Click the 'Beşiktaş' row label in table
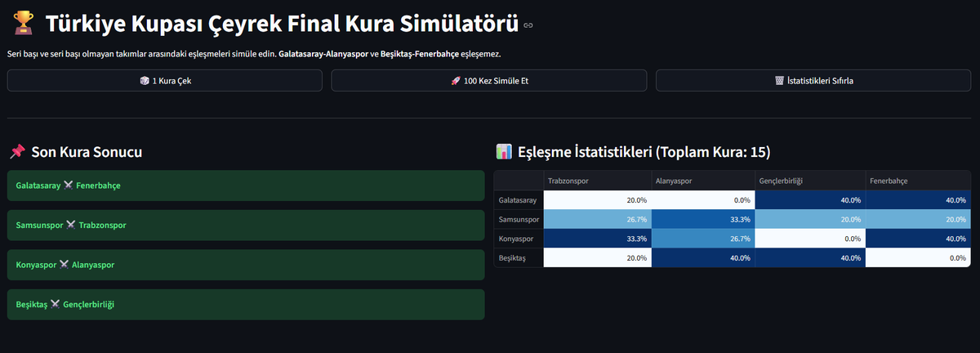Viewport: 980px width, 353px height. 519,257
